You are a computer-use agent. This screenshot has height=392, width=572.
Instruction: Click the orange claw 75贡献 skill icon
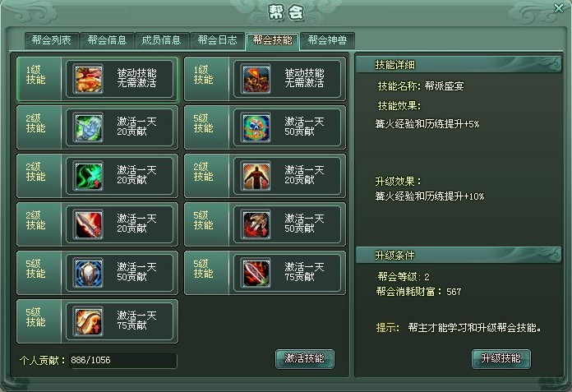coord(88,321)
